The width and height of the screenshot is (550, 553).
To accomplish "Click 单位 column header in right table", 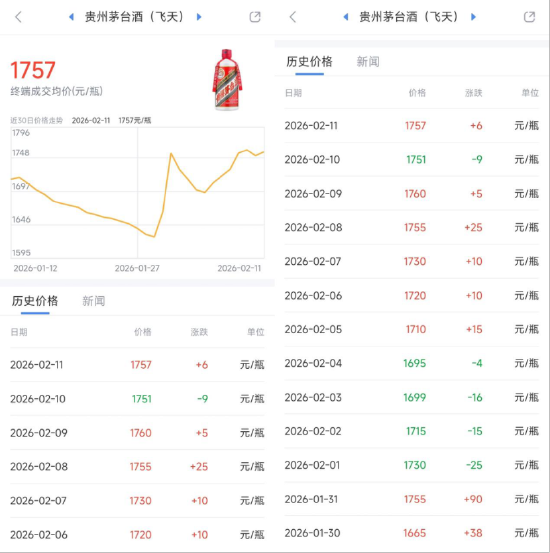I will click(x=530, y=93).
